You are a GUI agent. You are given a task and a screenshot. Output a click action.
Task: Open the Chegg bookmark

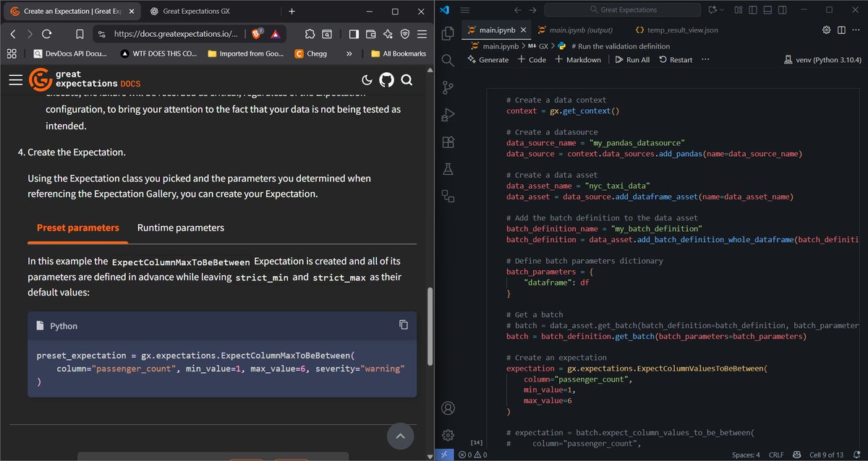[x=311, y=53]
